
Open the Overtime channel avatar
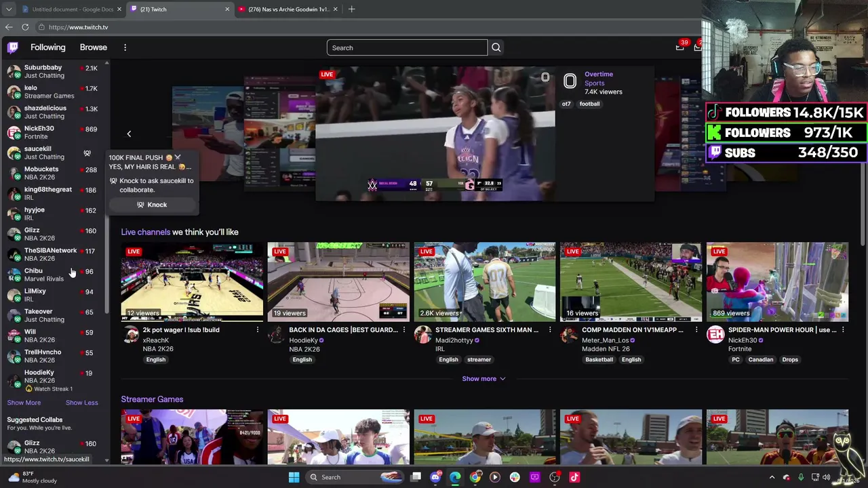[570, 82]
